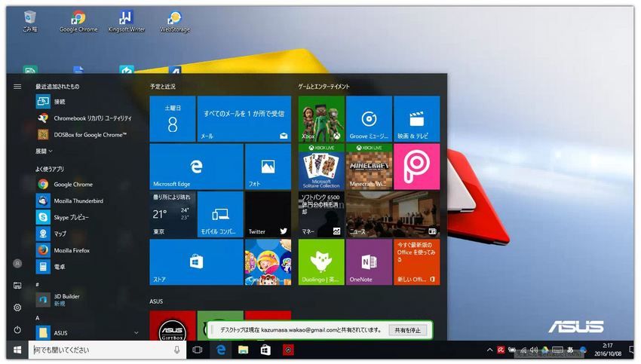641x364 pixels.
Task: Open Task View on the taskbar
Action: pos(198,350)
